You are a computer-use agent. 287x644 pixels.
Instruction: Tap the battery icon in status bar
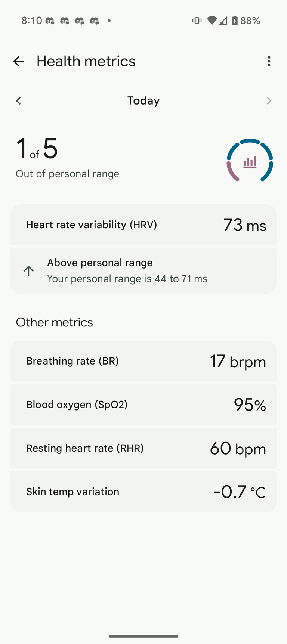(x=234, y=20)
